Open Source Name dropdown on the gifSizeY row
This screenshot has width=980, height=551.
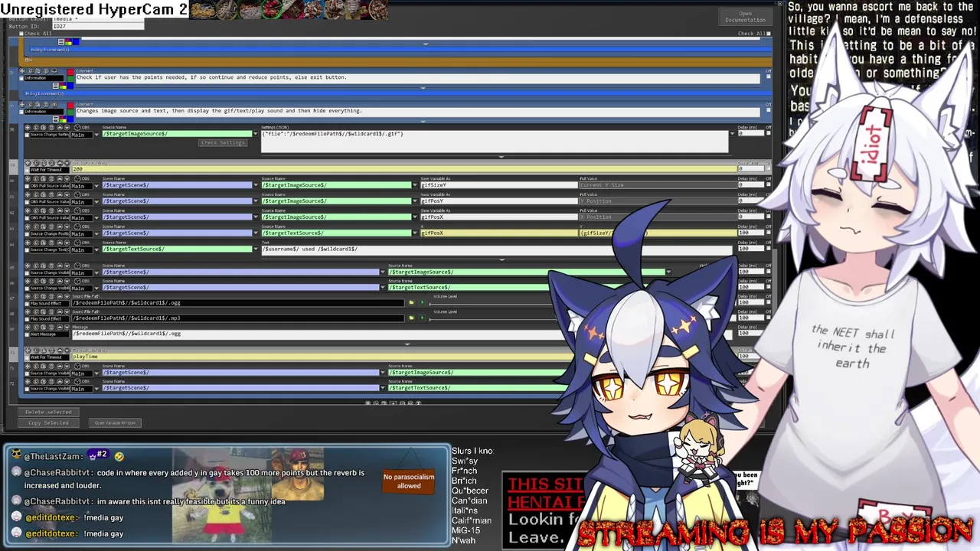[415, 185]
